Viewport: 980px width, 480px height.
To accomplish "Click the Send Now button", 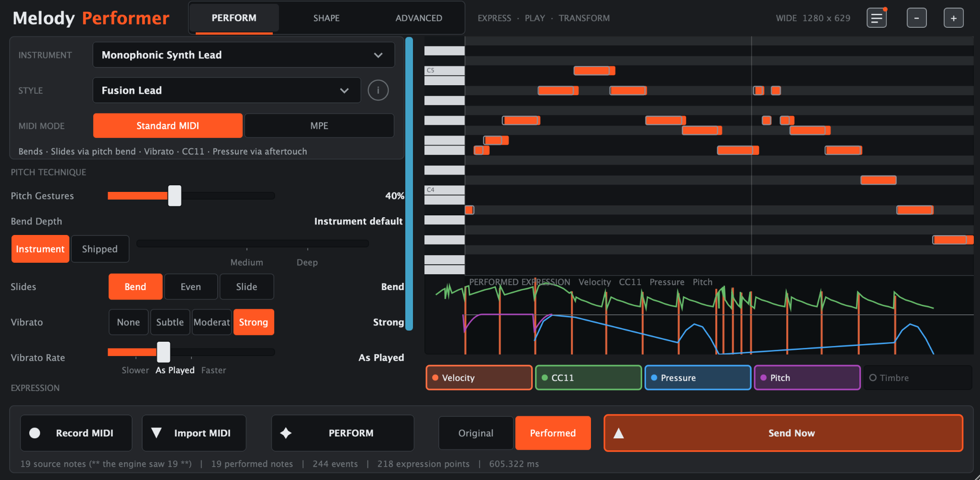I will [x=783, y=433].
